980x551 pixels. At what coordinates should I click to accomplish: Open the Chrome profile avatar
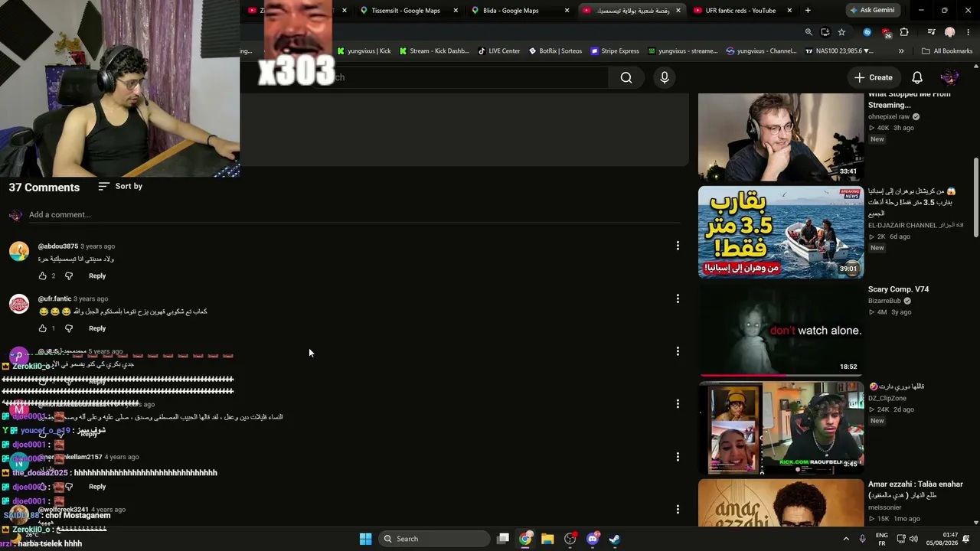(x=950, y=32)
